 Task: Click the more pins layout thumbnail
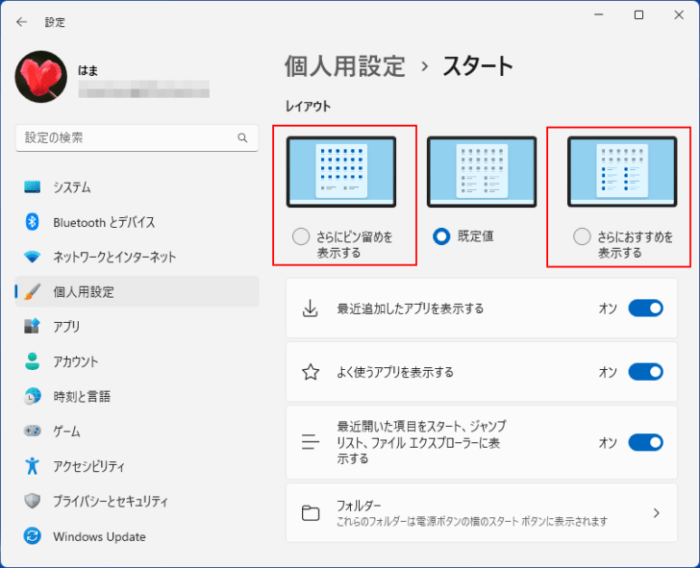click(x=341, y=172)
